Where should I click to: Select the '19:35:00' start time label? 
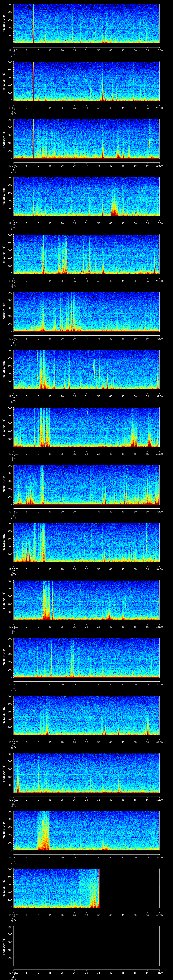tap(13, 684)
